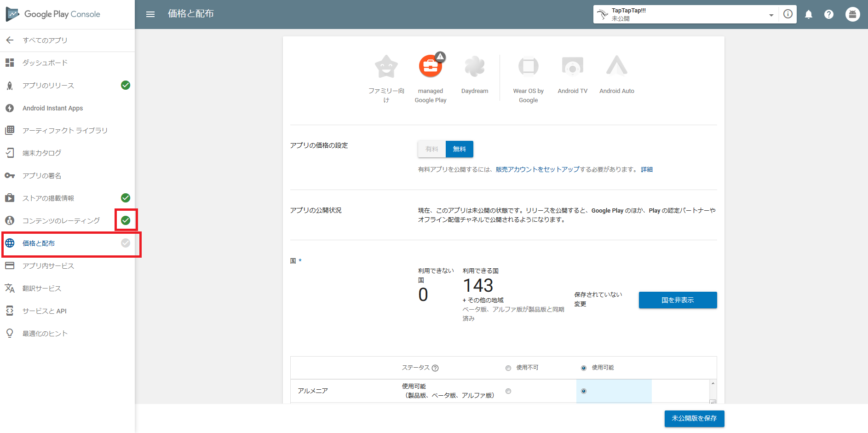
Task: Select the Android Auto program icon
Action: tap(617, 66)
